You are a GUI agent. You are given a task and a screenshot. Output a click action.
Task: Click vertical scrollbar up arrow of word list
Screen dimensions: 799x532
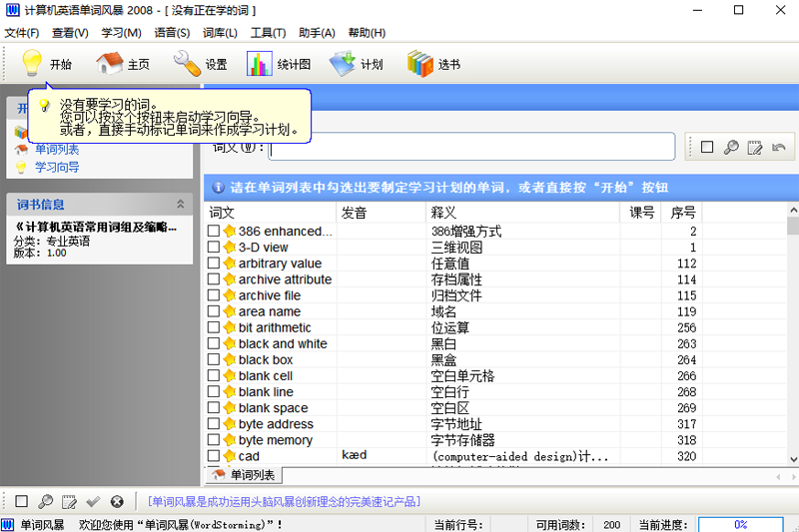[x=793, y=210]
